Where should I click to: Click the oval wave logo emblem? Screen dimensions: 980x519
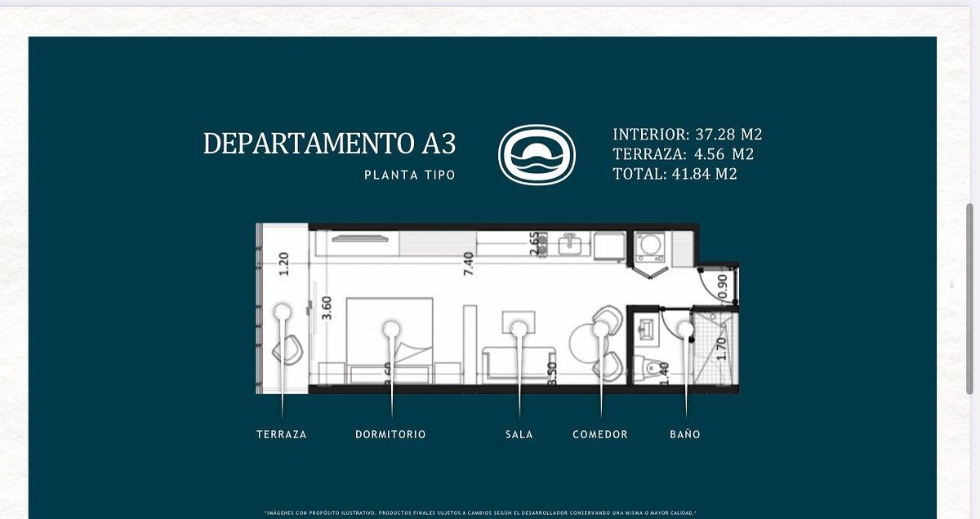[x=537, y=154]
